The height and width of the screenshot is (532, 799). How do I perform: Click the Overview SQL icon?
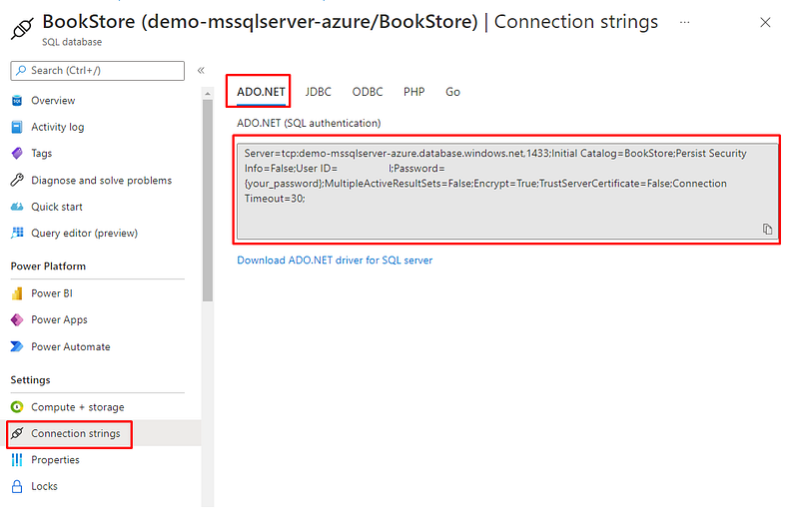(17, 100)
